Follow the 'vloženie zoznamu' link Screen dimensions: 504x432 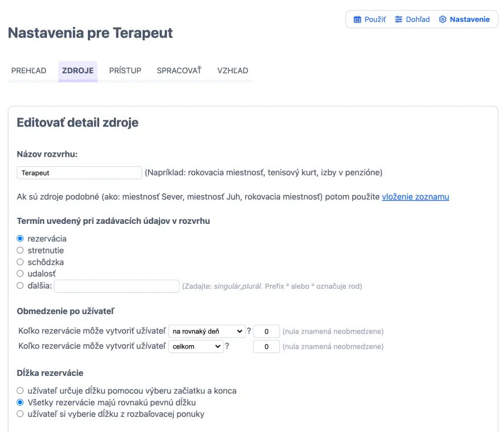(415, 196)
